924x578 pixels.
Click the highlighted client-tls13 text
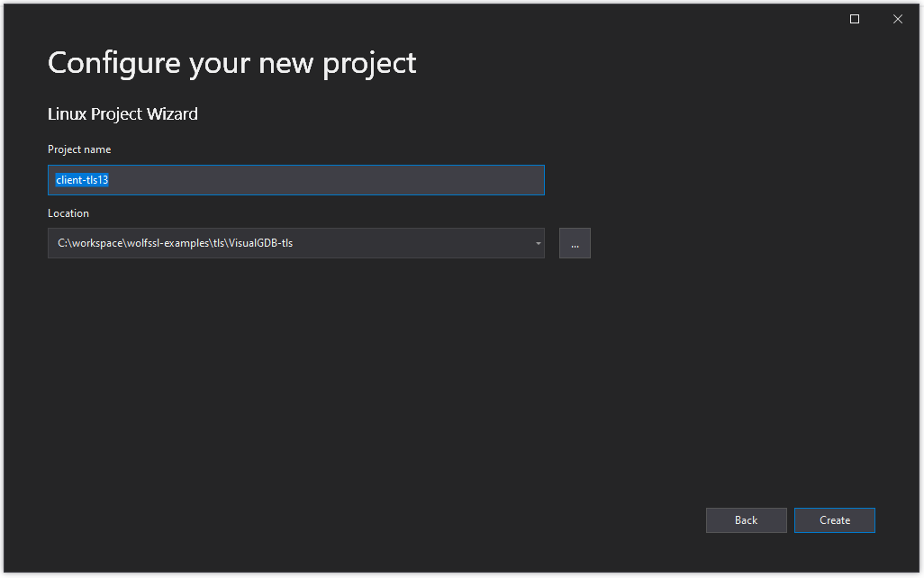tap(82, 180)
